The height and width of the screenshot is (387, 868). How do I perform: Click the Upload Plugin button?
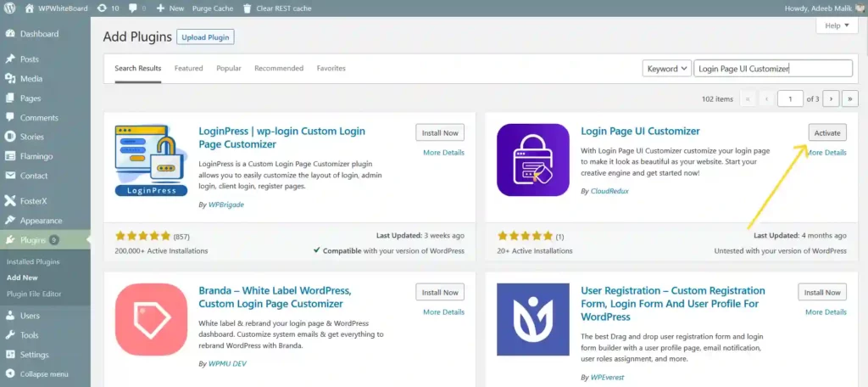pos(205,37)
